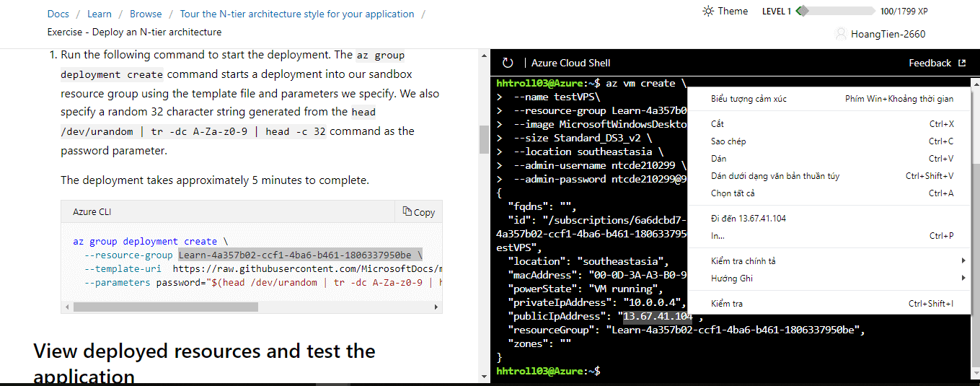Click the resourceGroup line in terminal output
The image size is (980, 386).
pyautogui.click(x=686, y=330)
